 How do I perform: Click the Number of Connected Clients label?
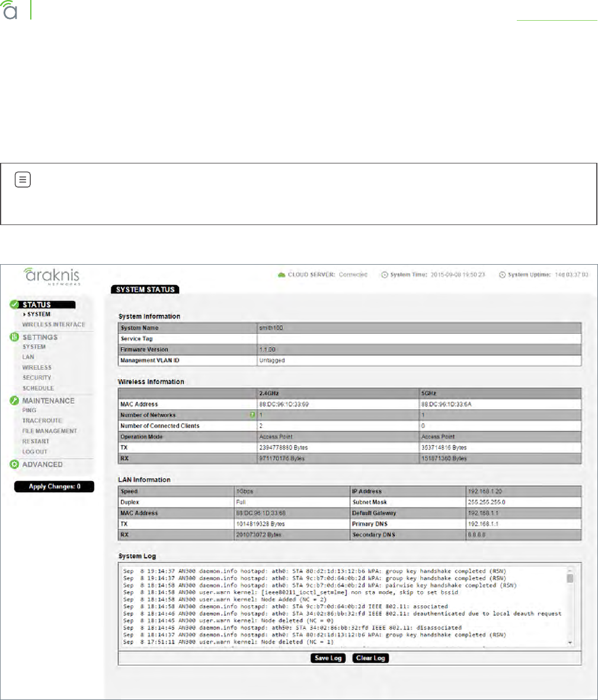pos(160,426)
